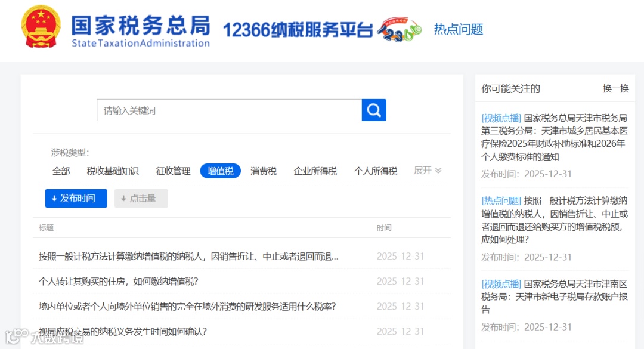
Task: Select the 全部 tax type filter
Action: [61, 171]
